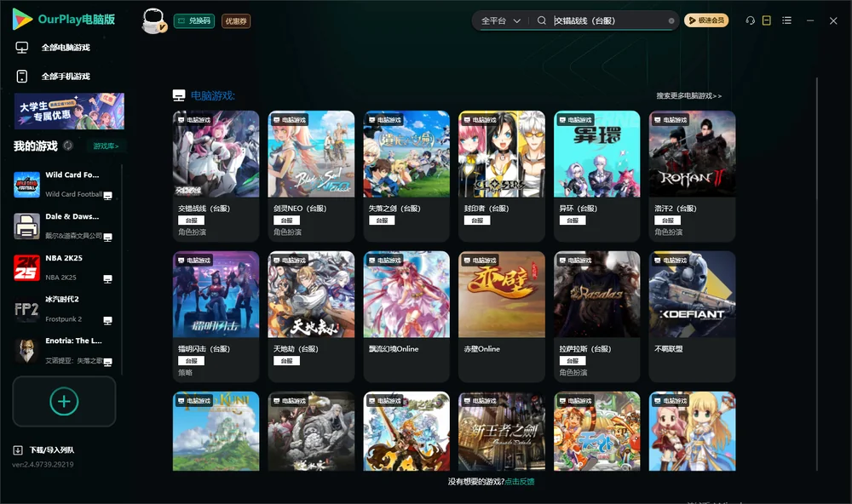Click the computer games section monitor icon

(179, 95)
